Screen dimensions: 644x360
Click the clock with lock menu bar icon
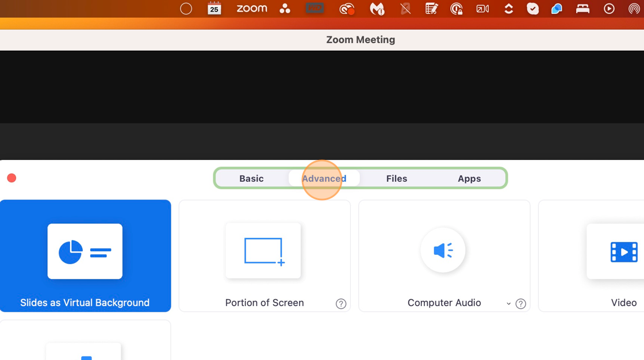point(457,9)
